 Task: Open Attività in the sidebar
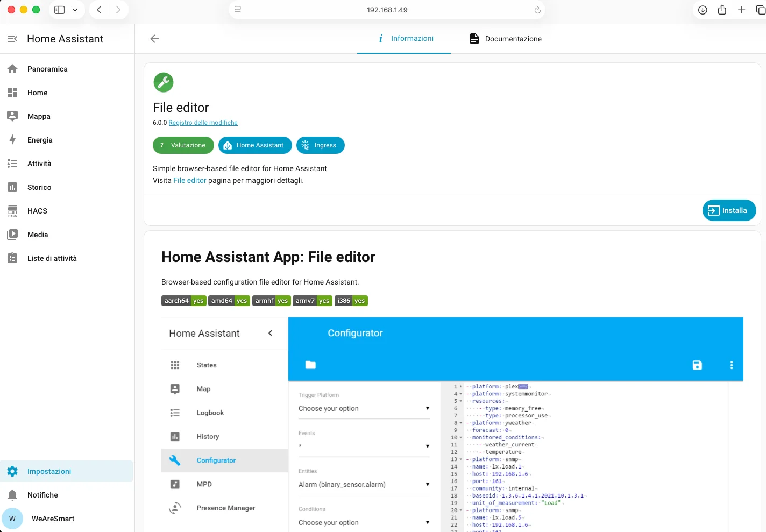(x=67, y=164)
